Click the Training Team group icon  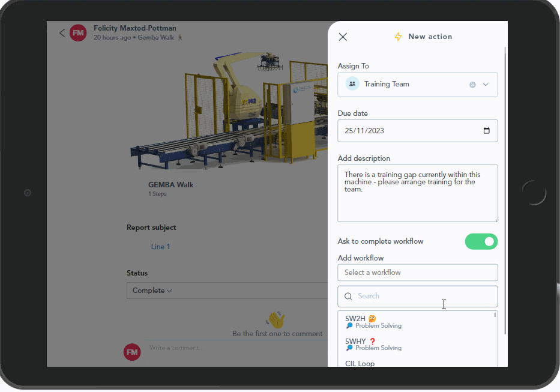(x=352, y=84)
